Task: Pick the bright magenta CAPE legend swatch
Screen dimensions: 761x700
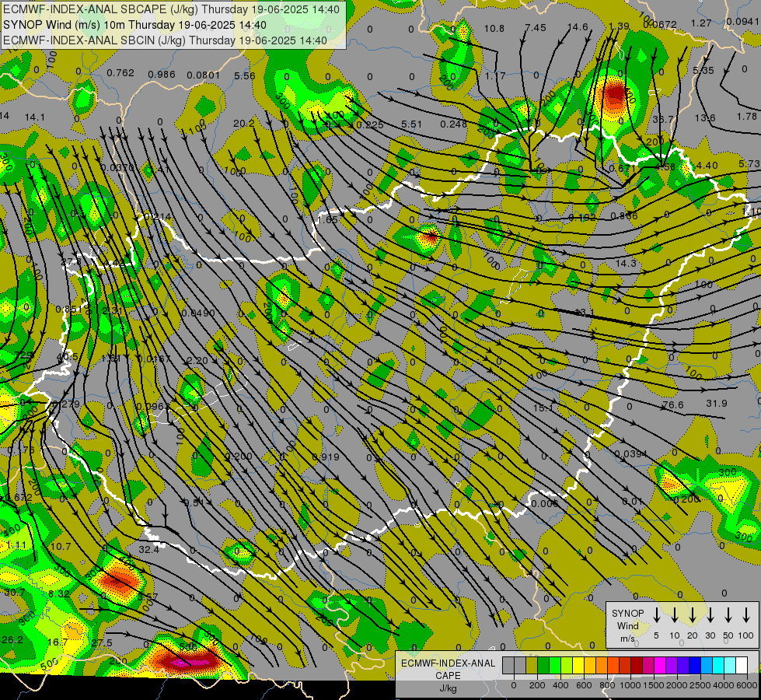Action: 660,666
